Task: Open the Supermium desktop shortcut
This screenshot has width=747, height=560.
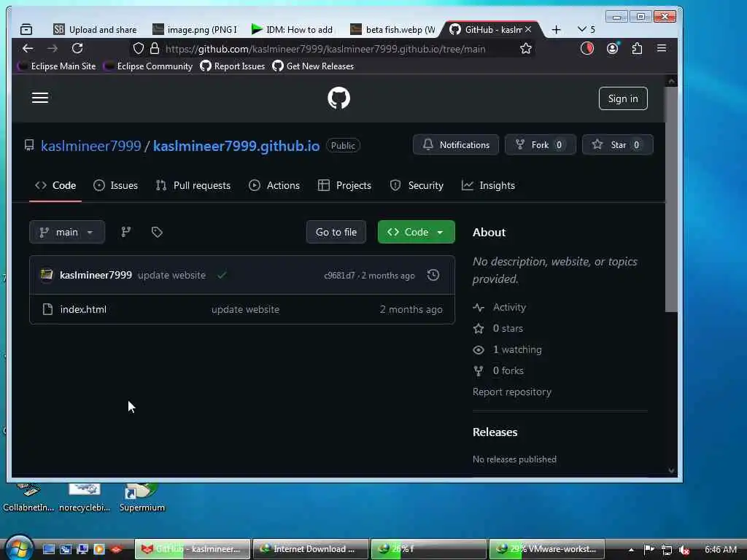Action: tap(142, 497)
